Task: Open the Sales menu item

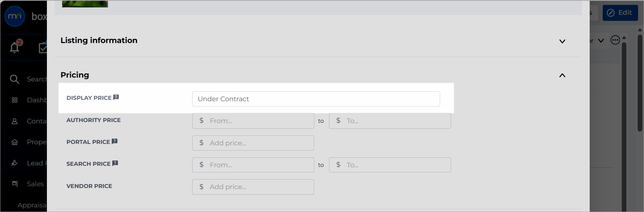Action: (35, 184)
